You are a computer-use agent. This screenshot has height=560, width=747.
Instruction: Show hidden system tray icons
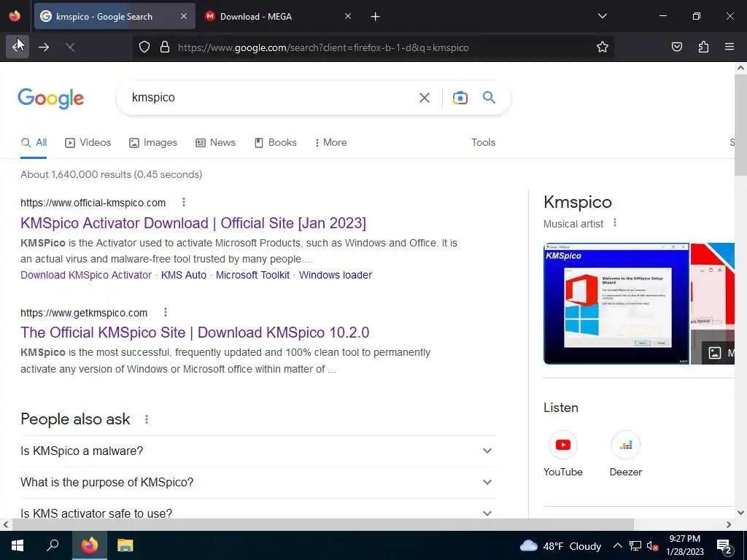pyautogui.click(x=617, y=545)
